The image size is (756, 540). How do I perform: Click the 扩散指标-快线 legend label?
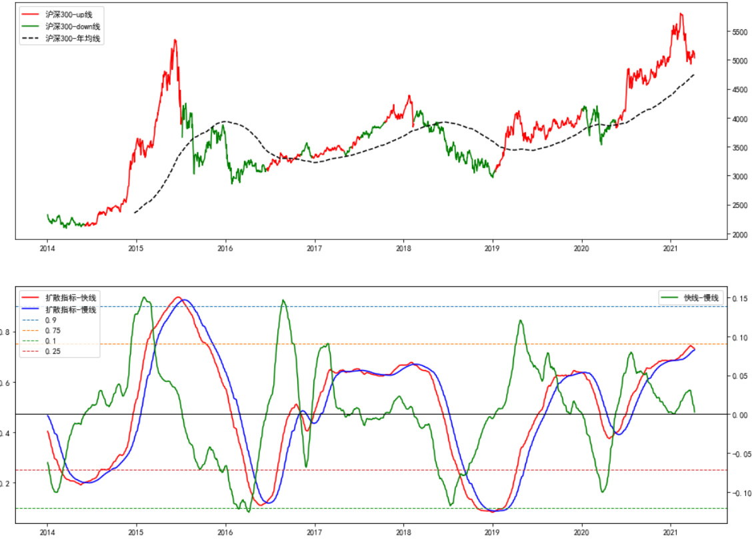point(70,297)
